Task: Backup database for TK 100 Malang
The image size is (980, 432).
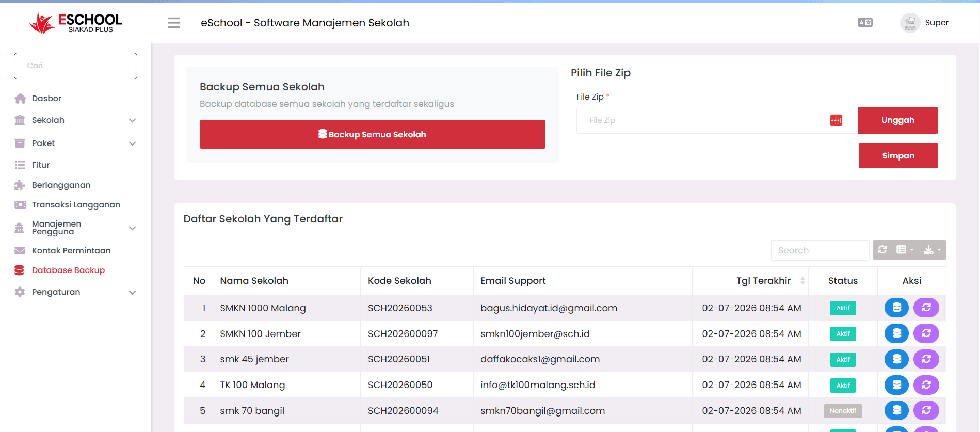Action: pos(897,385)
